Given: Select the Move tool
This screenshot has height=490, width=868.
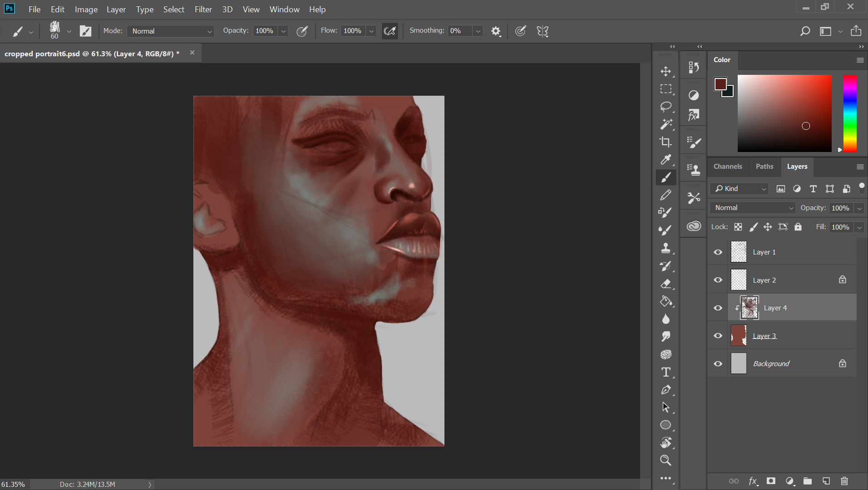Looking at the screenshot, I should pos(666,71).
